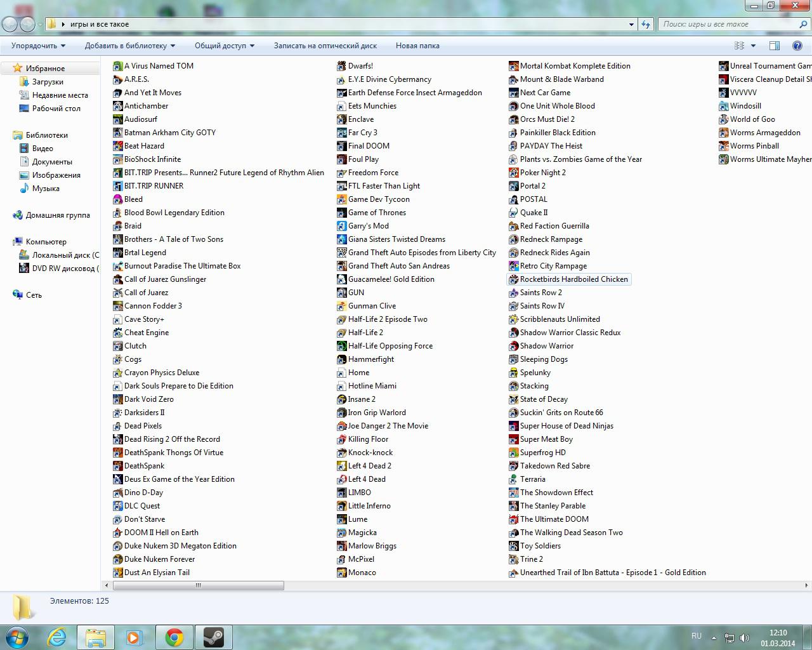This screenshot has width=812, height=650.
Task: Click the RU language indicator
Action: (x=697, y=636)
